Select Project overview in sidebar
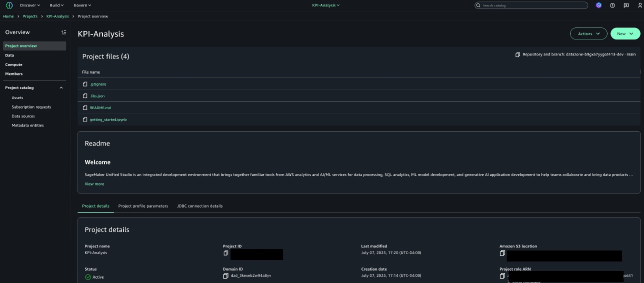644x283 pixels. (34, 46)
